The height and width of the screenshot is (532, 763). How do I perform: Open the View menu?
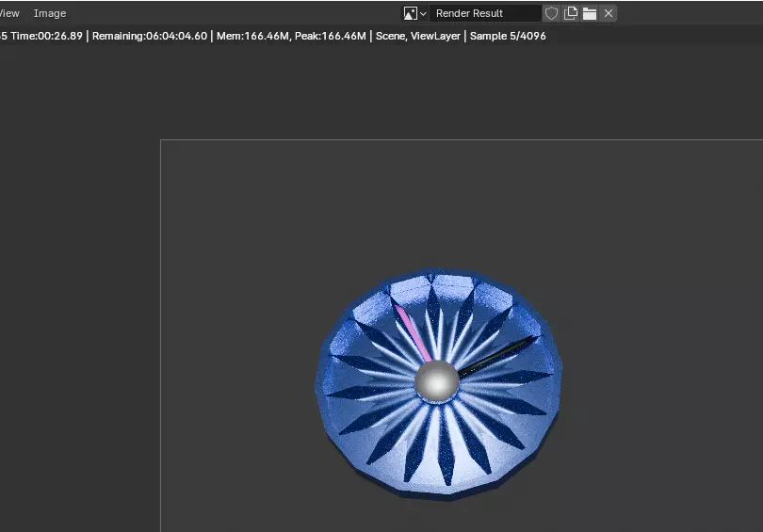[8, 13]
